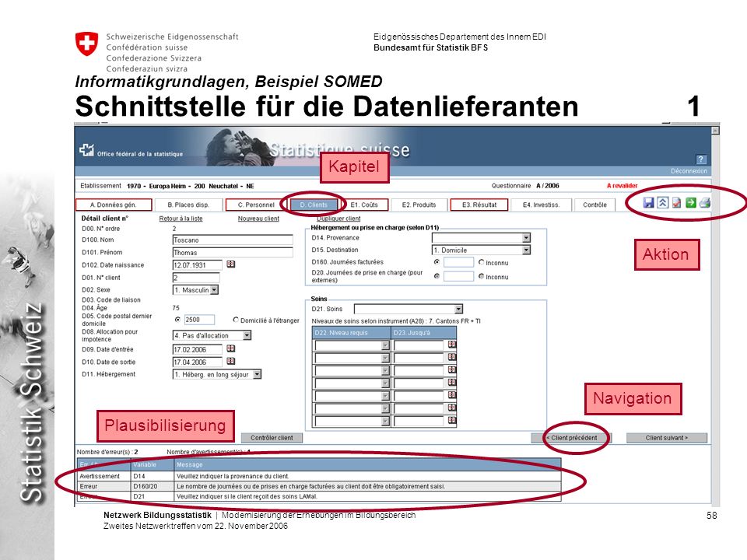
Task: Click the Déconnexion link
Action: pos(689,171)
